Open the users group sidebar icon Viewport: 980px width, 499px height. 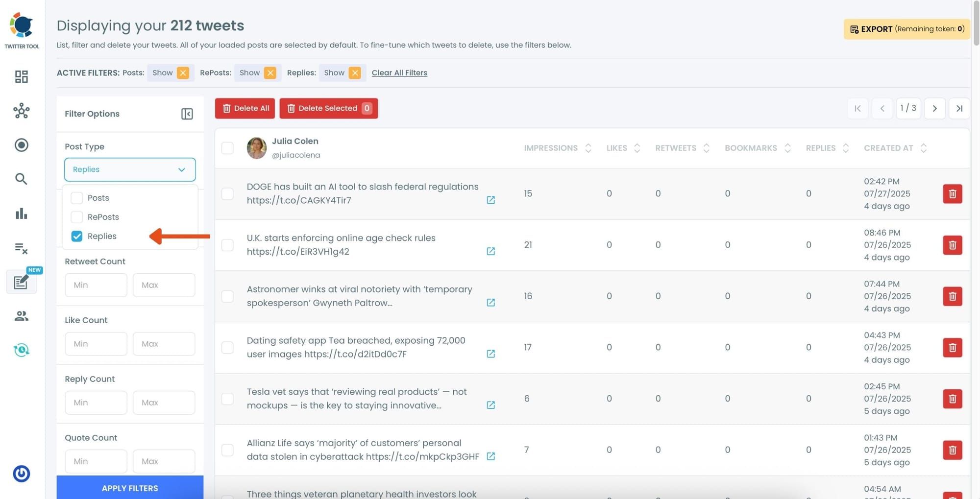coord(21,316)
